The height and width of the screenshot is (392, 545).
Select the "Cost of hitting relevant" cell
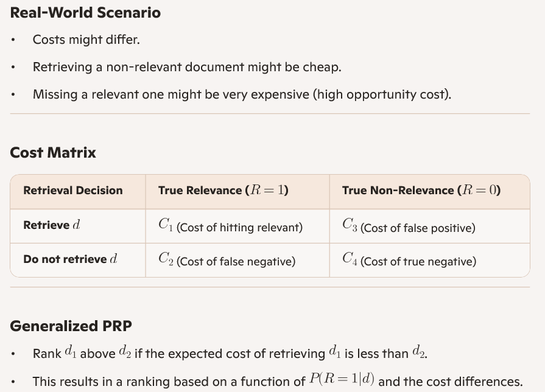pos(230,227)
